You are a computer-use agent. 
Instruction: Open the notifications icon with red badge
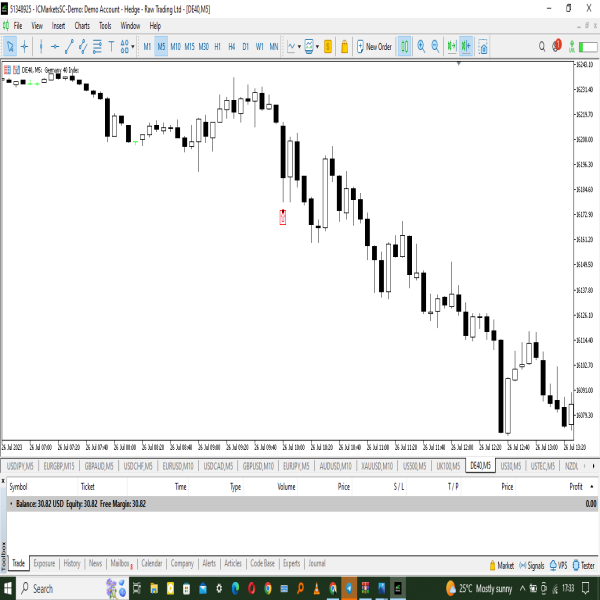(x=557, y=46)
